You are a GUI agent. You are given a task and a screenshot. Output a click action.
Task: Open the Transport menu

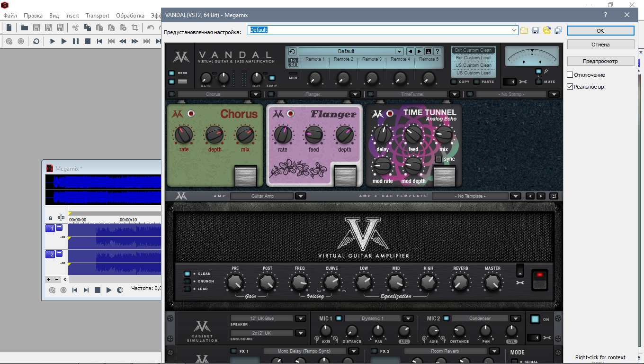[x=98, y=16]
